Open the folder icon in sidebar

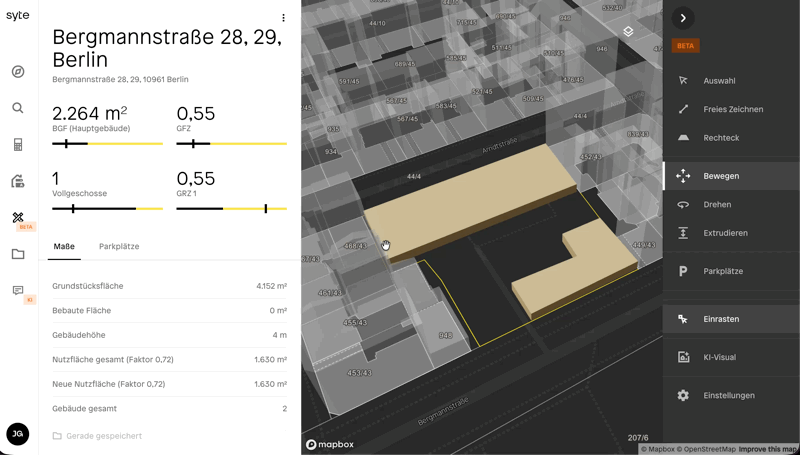click(x=18, y=254)
